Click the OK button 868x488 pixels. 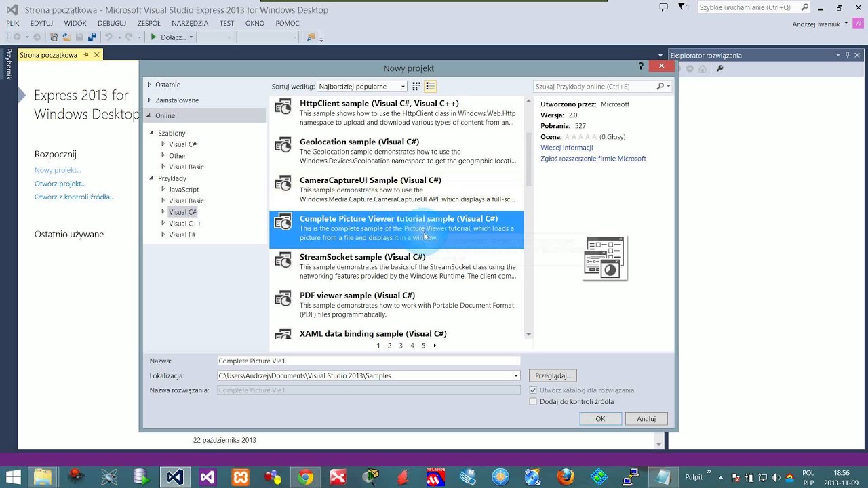(x=600, y=419)
